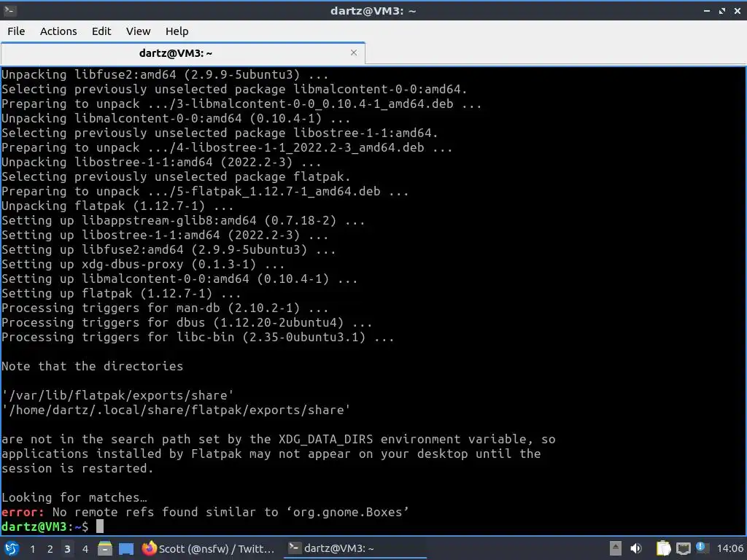Open the Edit menu
This screenshot has width=747, height=560.
click(x=101, y=31)
